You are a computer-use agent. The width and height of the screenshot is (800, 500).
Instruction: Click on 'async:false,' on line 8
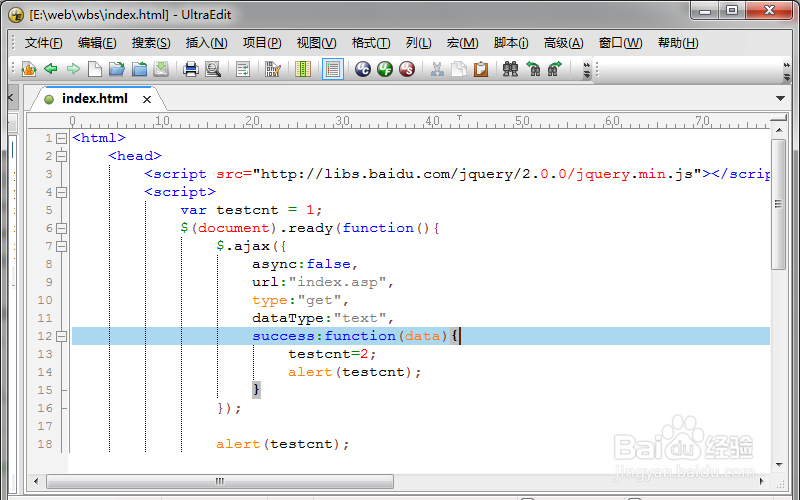point(305,264)
